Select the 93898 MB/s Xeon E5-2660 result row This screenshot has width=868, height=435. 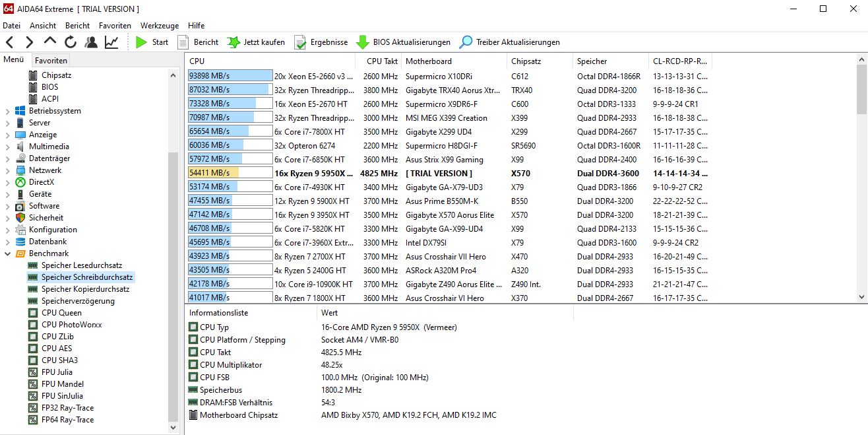(x=450, y=76)
